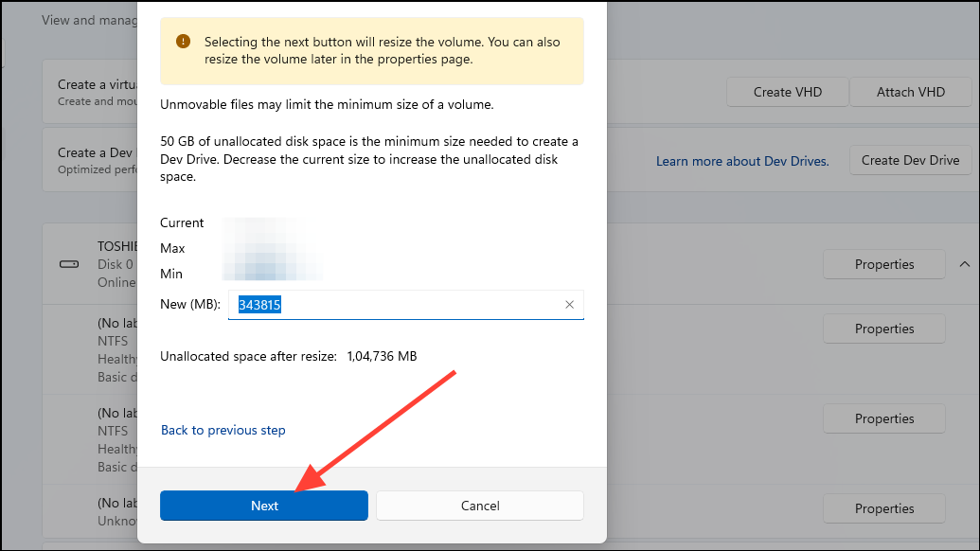Select the Create a Dev Drive row
Image resolution: width=980 pixels, height=551 pixels.
pyautogui.click(x=104, y=159)
